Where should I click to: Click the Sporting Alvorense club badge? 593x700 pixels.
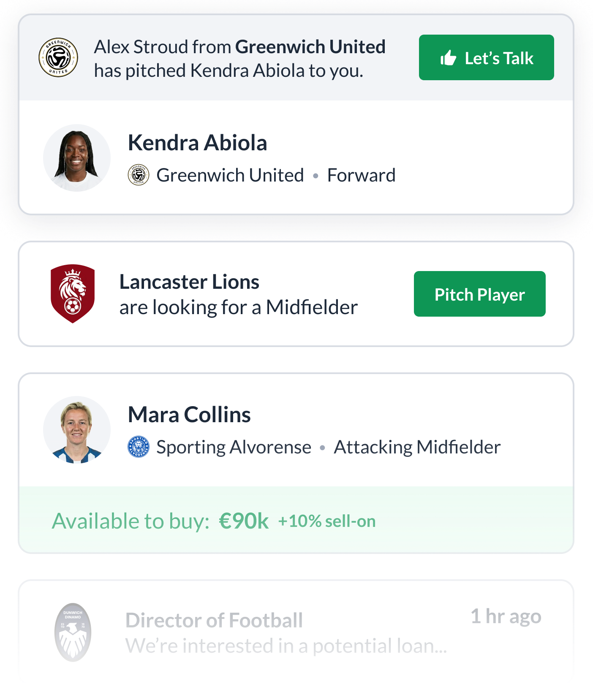click(139, 447)
